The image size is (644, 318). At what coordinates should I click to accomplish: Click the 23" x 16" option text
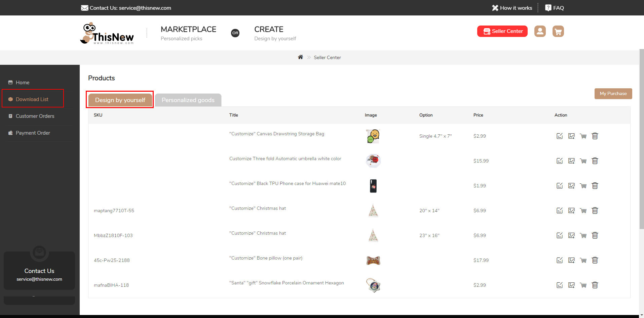(429, 235)
